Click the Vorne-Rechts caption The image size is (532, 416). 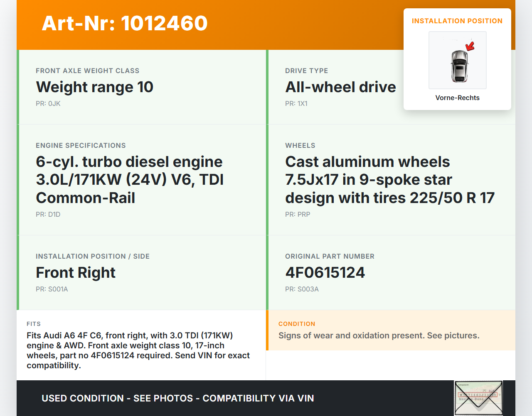click(457, 98)
